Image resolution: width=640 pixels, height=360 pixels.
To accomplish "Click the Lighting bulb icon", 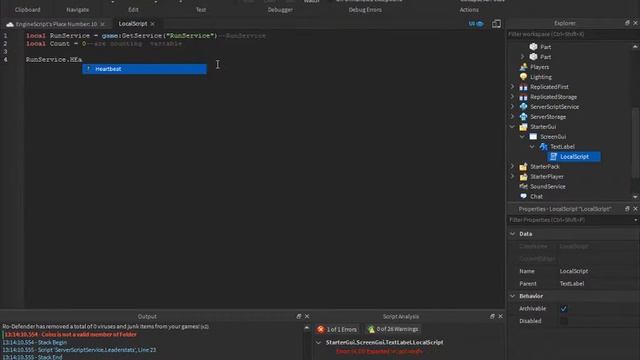I will (523, 77).
